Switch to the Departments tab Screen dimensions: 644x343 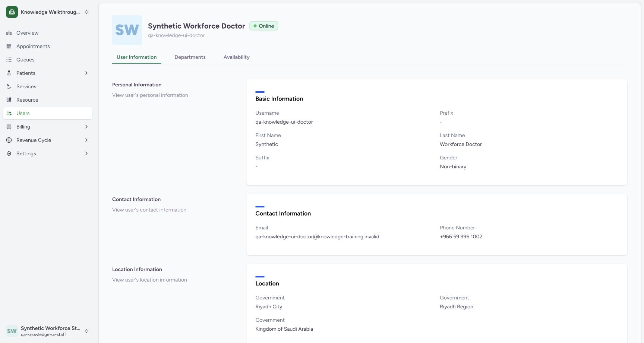190,57
